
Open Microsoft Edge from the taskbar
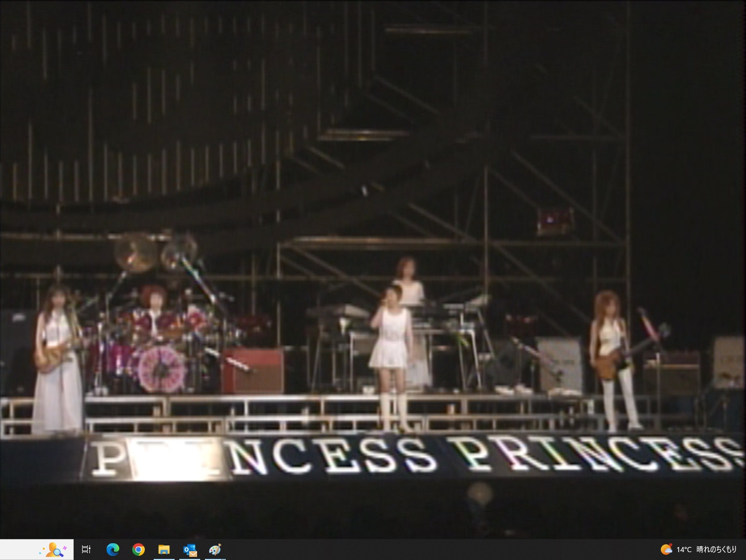pos(112,549)
